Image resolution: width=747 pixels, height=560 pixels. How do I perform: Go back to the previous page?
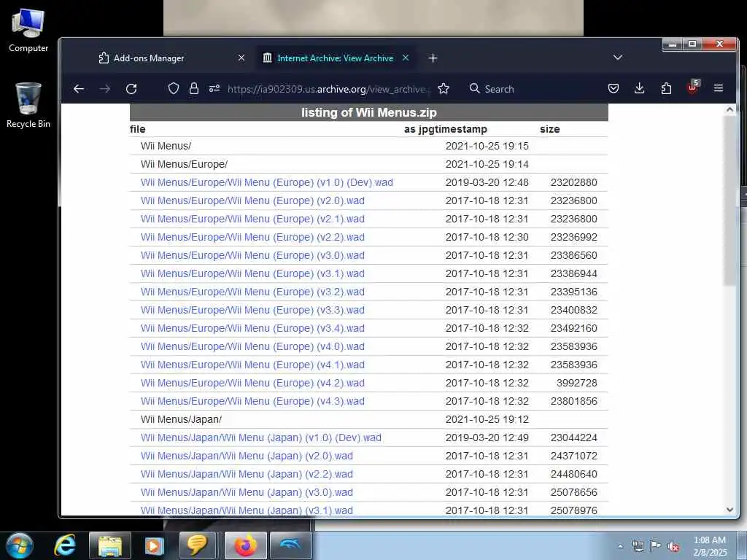pyautogui.click(x=79, y=88)
